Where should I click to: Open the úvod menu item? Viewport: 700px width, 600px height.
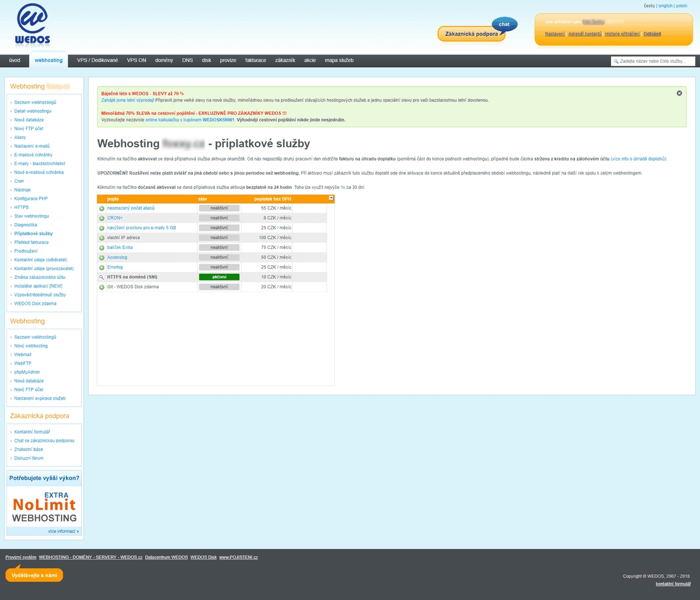(x=15, y=60)
